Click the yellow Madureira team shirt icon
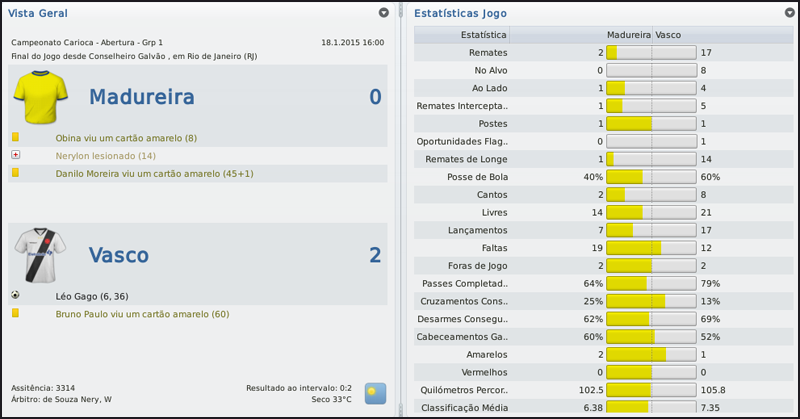The image size is (800, 419). (40, 97)
